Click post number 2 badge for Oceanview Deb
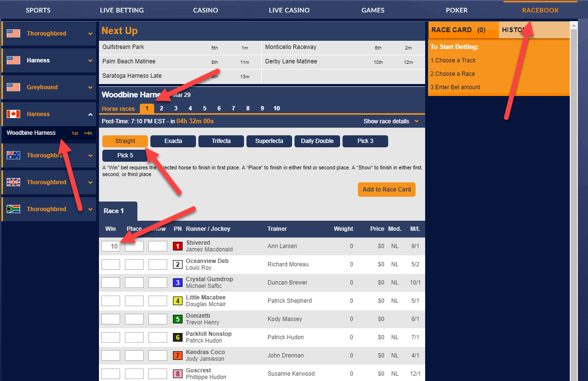This screenshot has width=588, height=381. 178,264
